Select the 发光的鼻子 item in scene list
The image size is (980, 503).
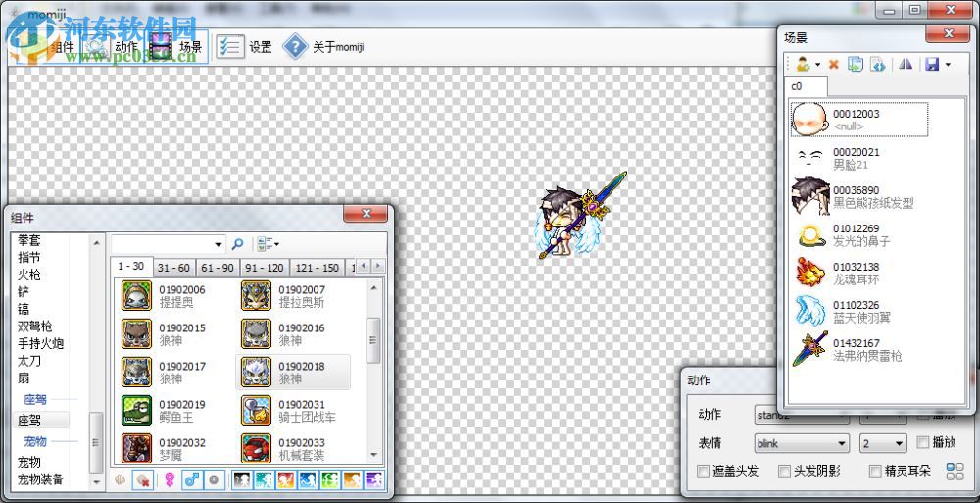[859, 234]
